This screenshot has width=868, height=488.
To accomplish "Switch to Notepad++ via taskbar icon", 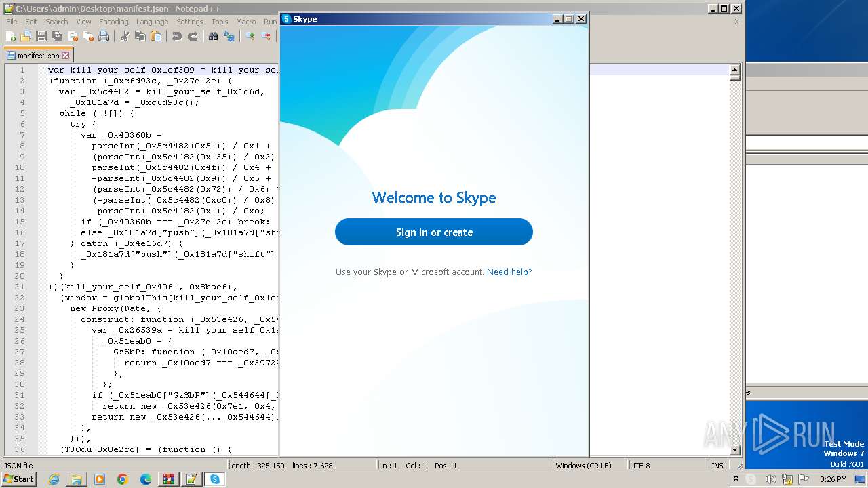I will pos(191,479).
